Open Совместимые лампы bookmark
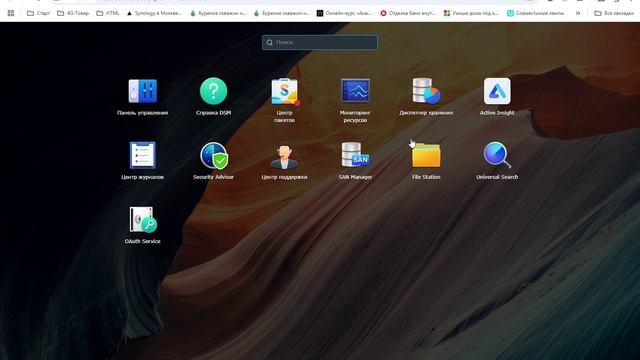The image size is (640, 360). click(x=535, y=13)
